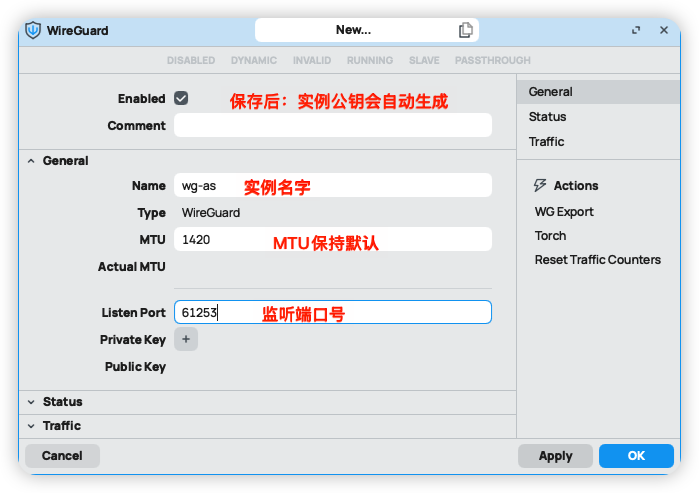Expand the window with the maximize icon
Image resolution: width=699 pixels, height=493 pixels.
point(636,30)
